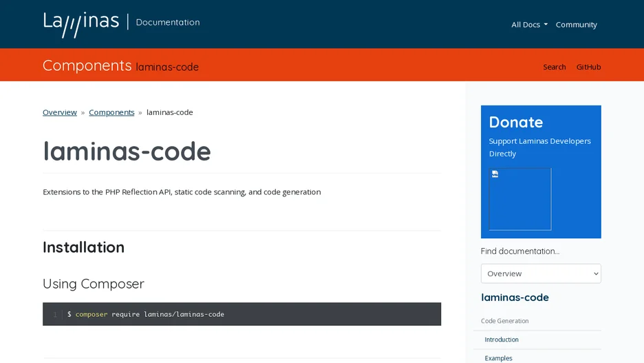The image size is (644, 363).
Task: Open the Introduction sidebar item
Action: tap(502, 340)
